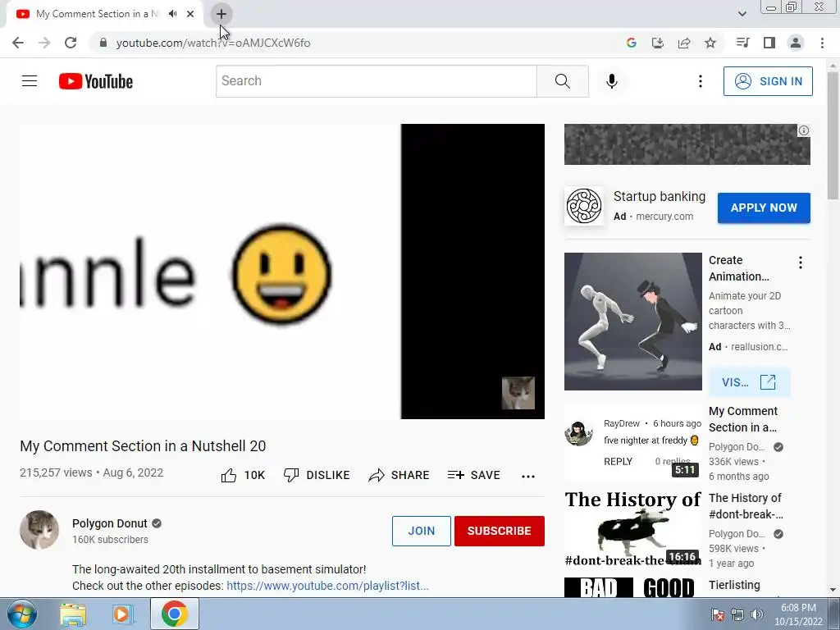The height and width of the screenshot is (630, 840).
Task: Open Chrome media controls icon
Action: 743,43
